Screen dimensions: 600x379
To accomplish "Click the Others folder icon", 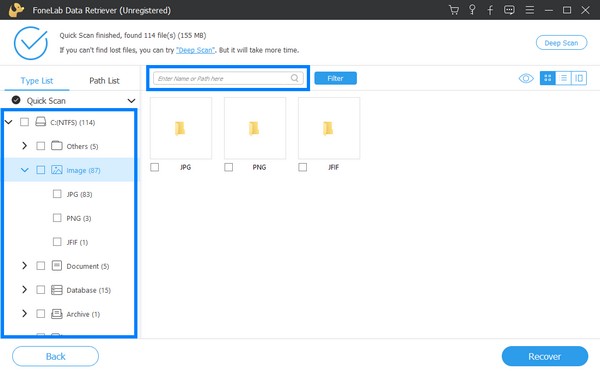I will [x=57, y=146].
